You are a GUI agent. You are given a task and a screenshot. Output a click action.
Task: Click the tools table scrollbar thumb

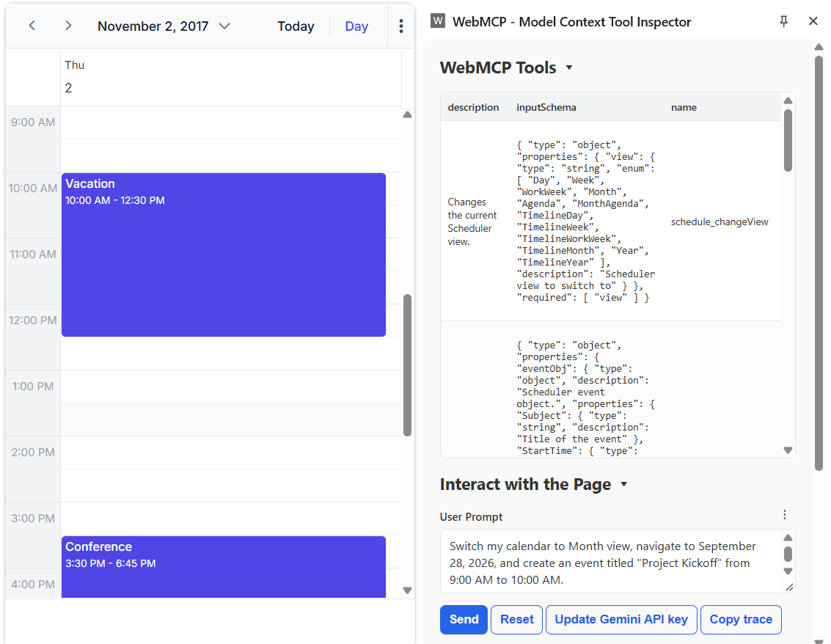click(x=788, y=140)
